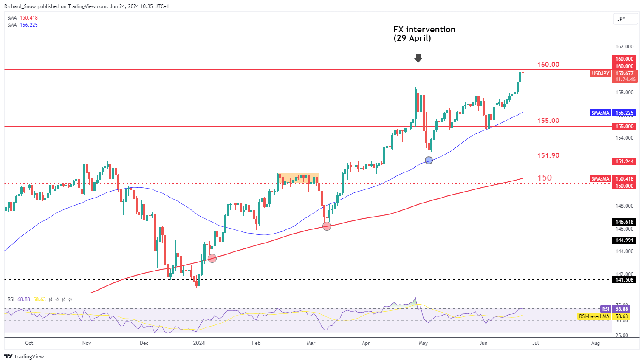The height and width of the screenshot is (364, 644).
Task: Select the 146.618 black price label
Action: coord(624,222)
